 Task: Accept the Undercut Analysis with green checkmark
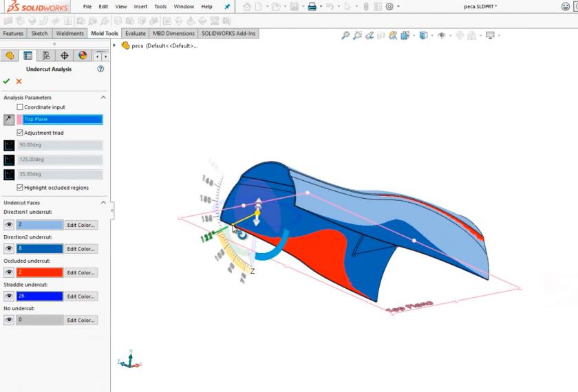click(7, 81)
